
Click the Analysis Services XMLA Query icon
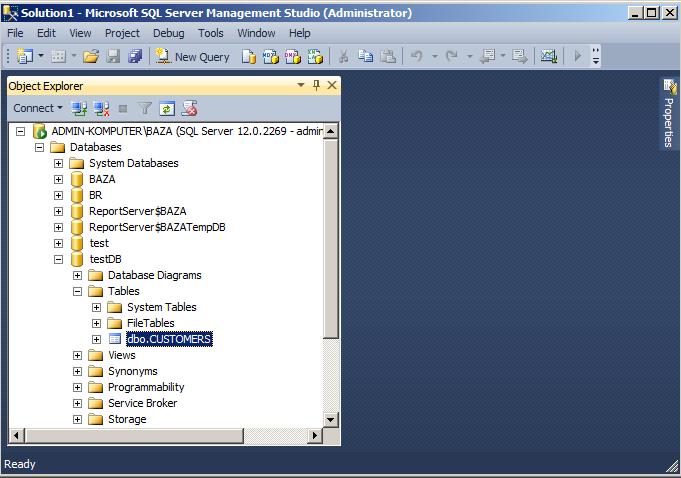tap(315, 56)
